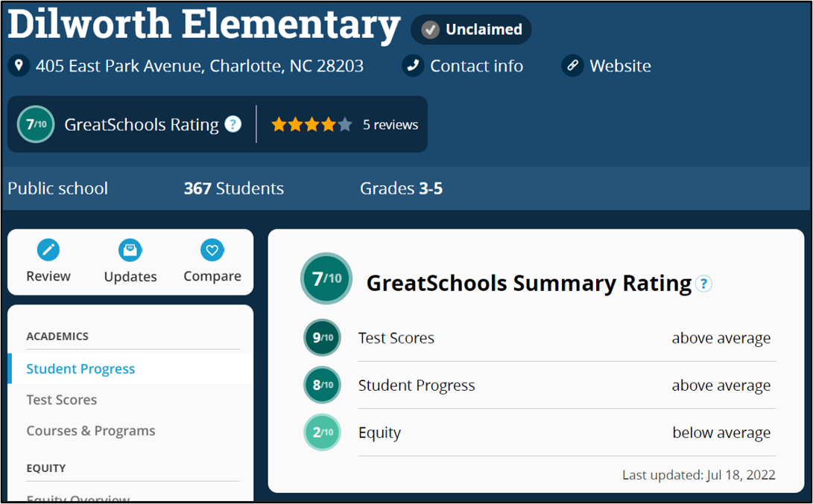Screen dimensions: 813x504
Task: Open the 5 reviews link
Action: click(390, 125)
